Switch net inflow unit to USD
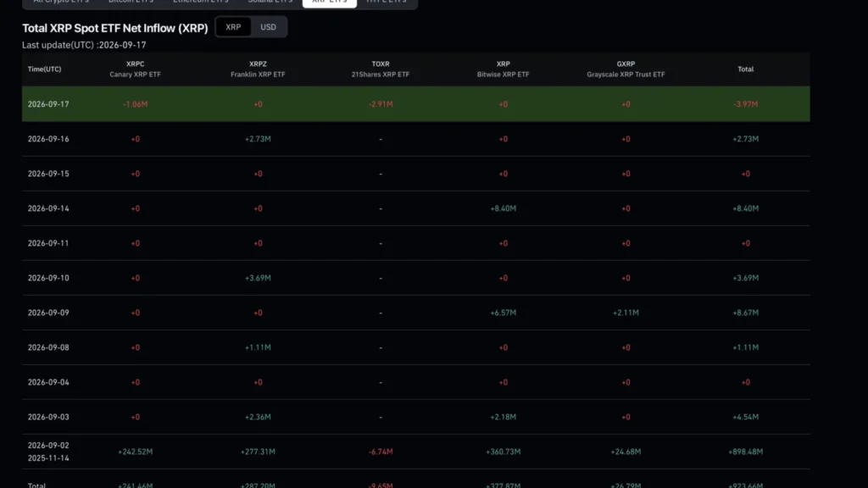This screenshot has height=488, width=868. [269, 27]
